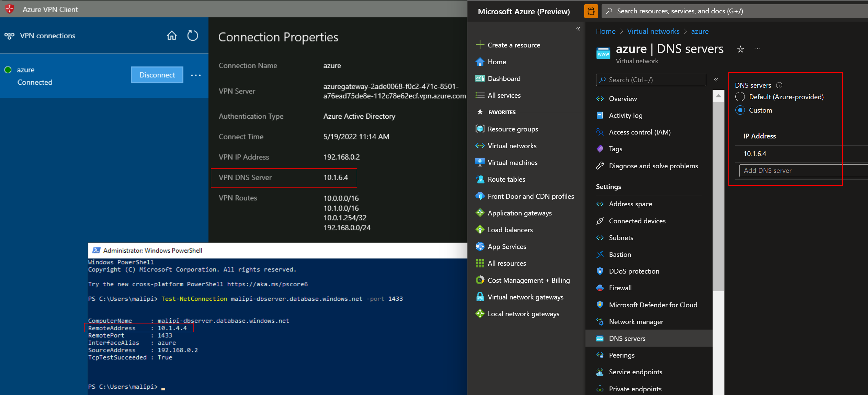
Task: Click the Disconnect button
Action: coord(157,75)
